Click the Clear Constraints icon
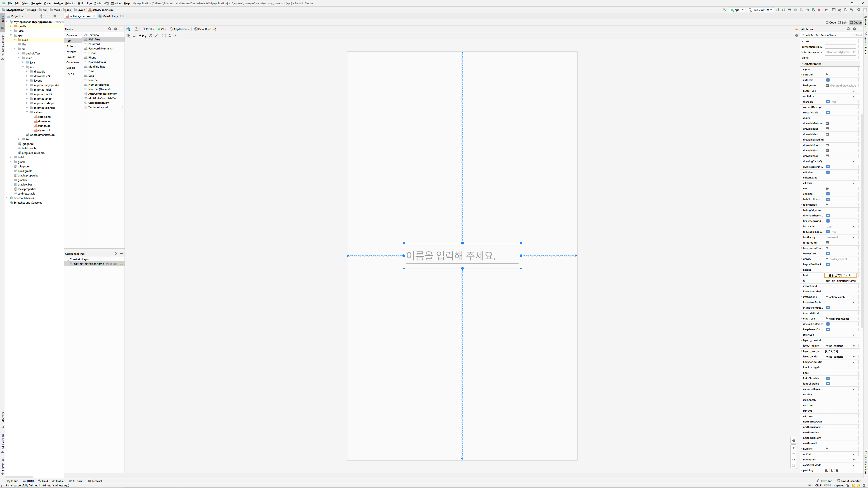This screenshot has width=868, height=488. [x=151, y=35]
